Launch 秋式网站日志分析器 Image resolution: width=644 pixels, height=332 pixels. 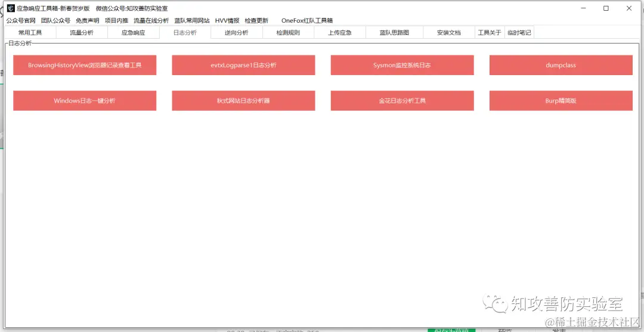[243, 101]
